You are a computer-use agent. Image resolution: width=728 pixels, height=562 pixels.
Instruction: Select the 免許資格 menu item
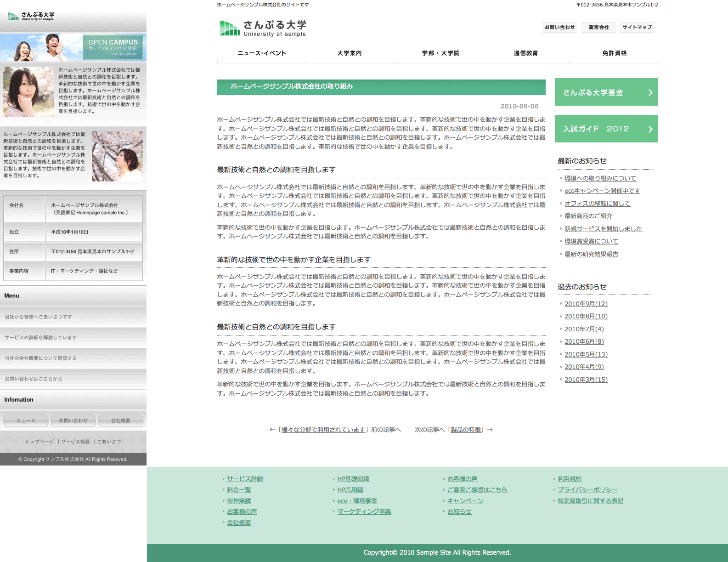coord(614,53)
